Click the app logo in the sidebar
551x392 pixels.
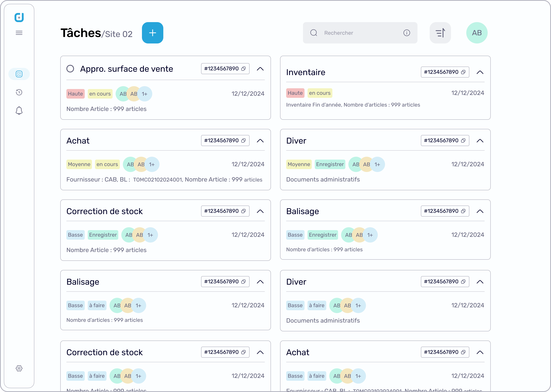tap(19, 17)
